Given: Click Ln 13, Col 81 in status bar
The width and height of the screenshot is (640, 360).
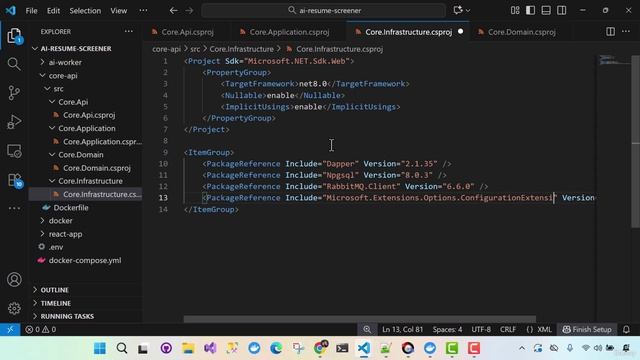Looking at the screenshot, I should pos(402,329).
